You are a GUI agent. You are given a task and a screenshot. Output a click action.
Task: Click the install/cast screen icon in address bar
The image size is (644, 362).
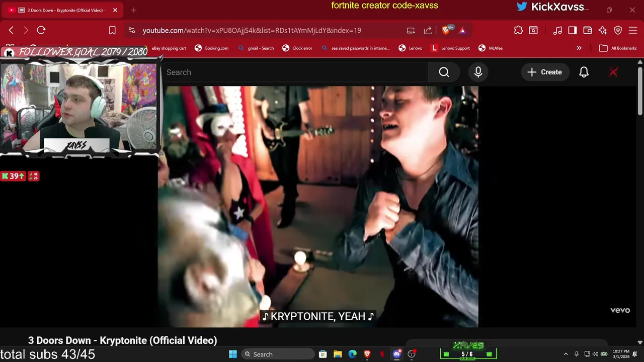pyautogui.click(x=411, y=30)
